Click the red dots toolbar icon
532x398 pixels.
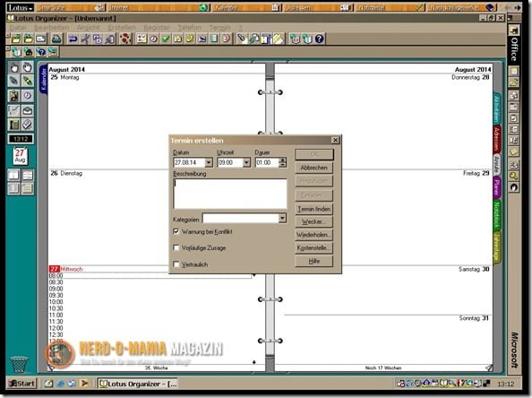(x=125, y=39)
